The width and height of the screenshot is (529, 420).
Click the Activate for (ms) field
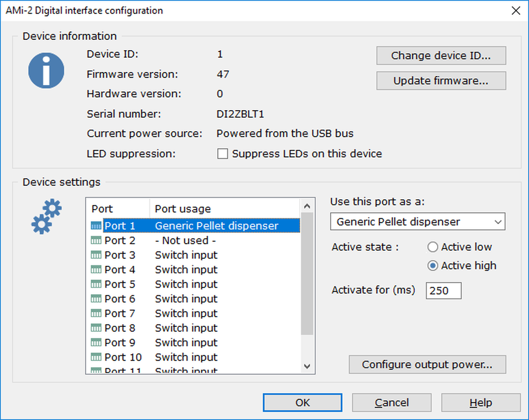click(443, 291)
